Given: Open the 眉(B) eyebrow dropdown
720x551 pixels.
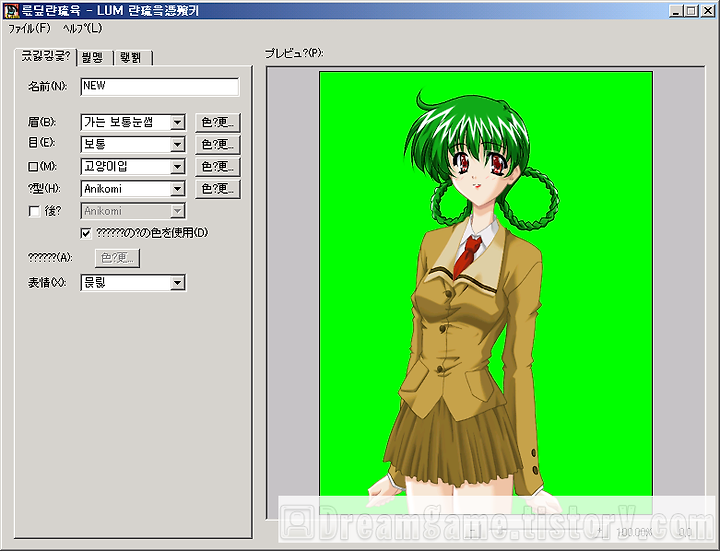Looking at the screenshot, I should (x=133, y=122).
